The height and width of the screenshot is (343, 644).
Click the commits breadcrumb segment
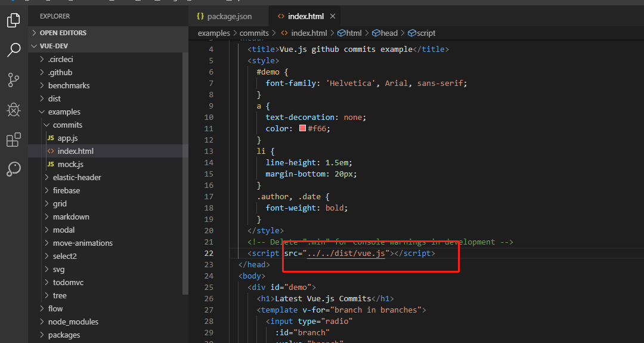coord(254,33)
